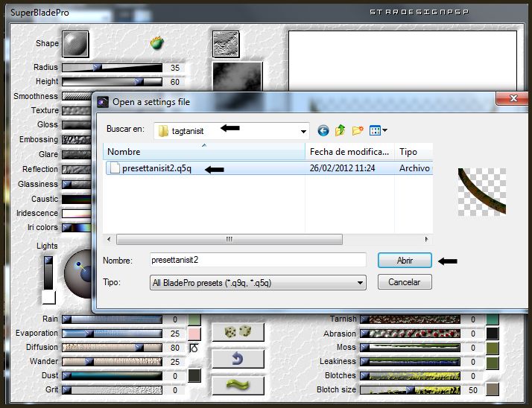532x408 pixels.
Task: Click the Radius slider
Action: [x=112, y=68]
